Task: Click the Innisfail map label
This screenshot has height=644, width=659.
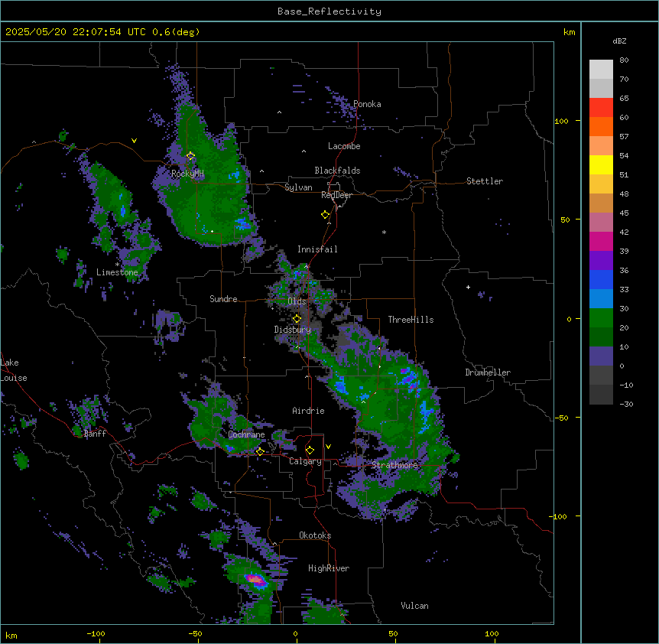Action: coord(317,249)
